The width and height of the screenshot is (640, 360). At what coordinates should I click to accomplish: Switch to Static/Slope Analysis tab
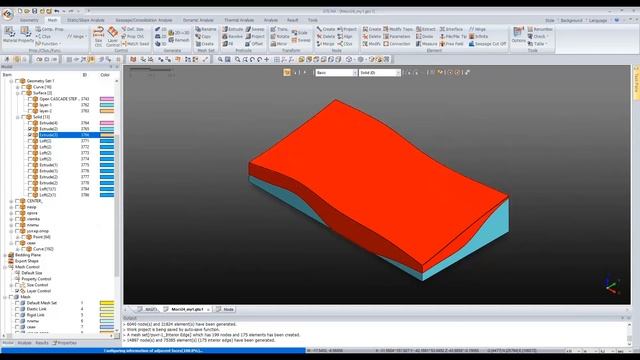86,20
